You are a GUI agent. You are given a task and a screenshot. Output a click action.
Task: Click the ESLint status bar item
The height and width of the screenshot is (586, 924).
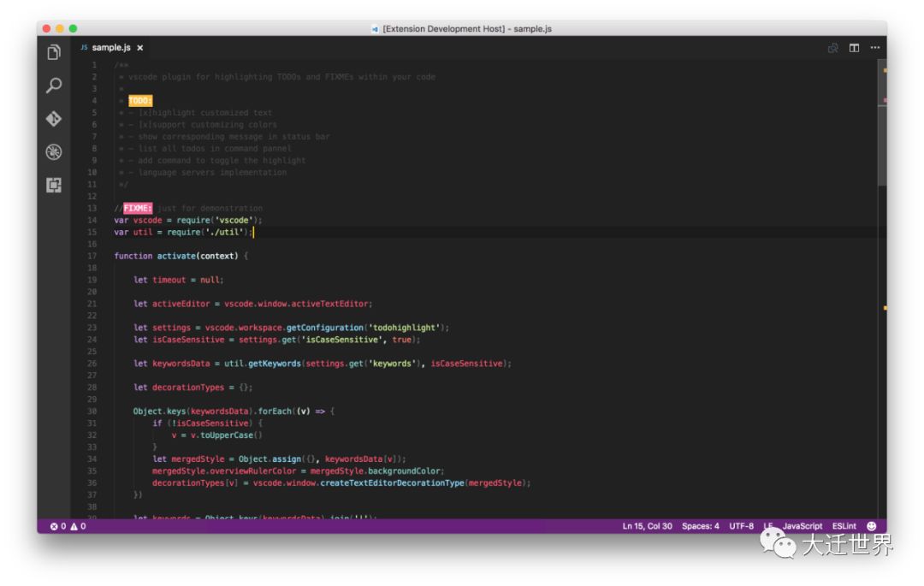coord(845,526)
